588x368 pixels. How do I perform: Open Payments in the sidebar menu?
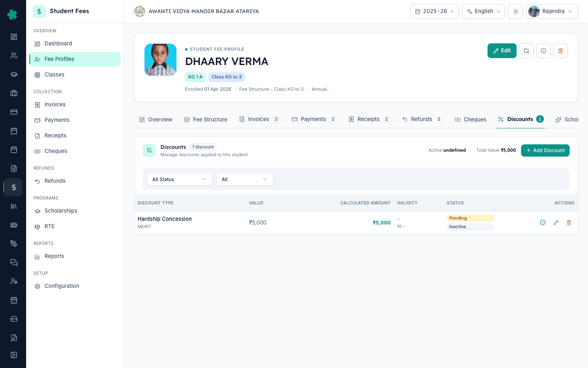tap(75, 120)
